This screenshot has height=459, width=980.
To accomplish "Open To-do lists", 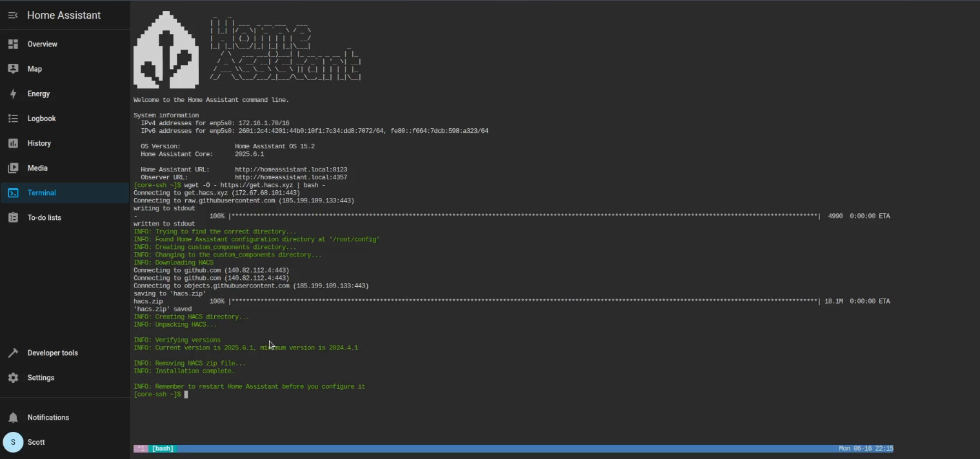I will click(65, 218).
